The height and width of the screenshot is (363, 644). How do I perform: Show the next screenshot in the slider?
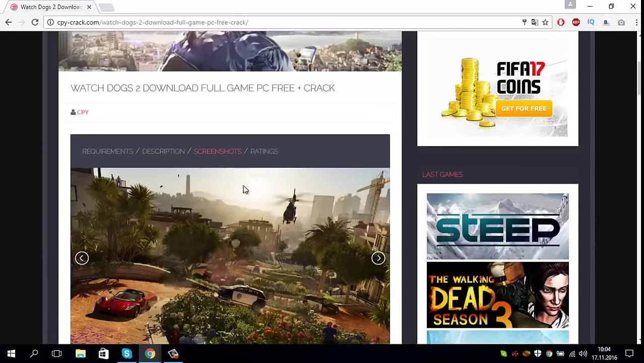378,258
